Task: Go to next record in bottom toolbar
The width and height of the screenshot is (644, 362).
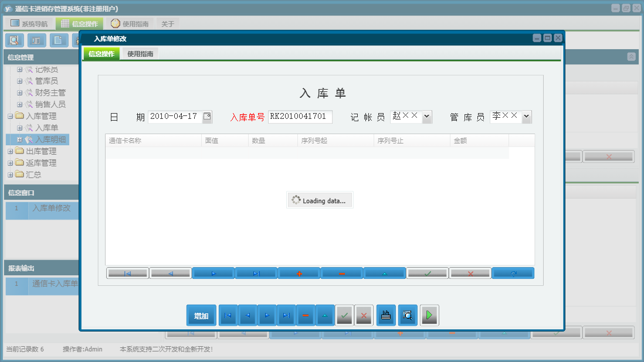Action: click(x=267, y=315)
